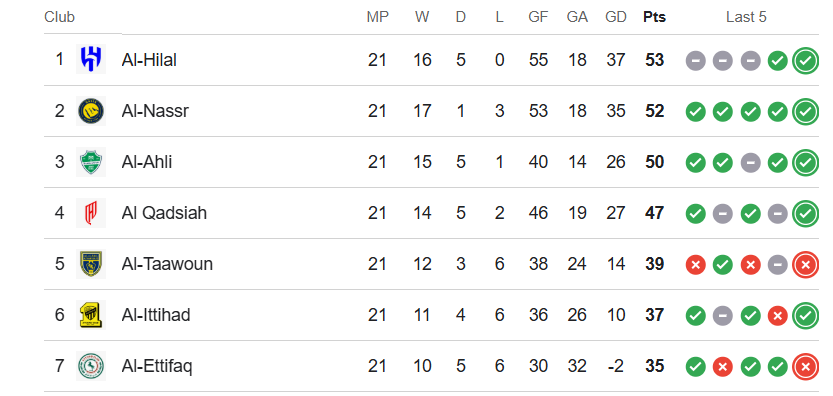Select Al-Ettifaq's circled red loss result
The width and height of the screenshot is (833, 396).
coord(805,367)
